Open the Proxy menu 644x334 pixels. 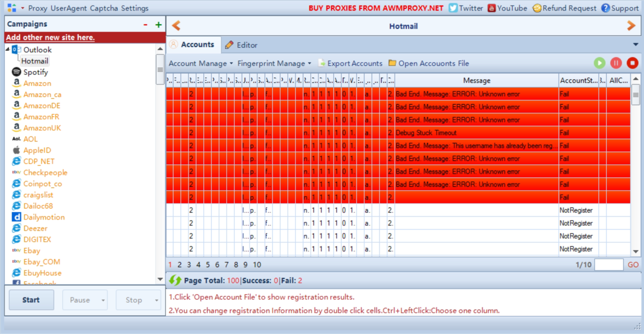38,8
